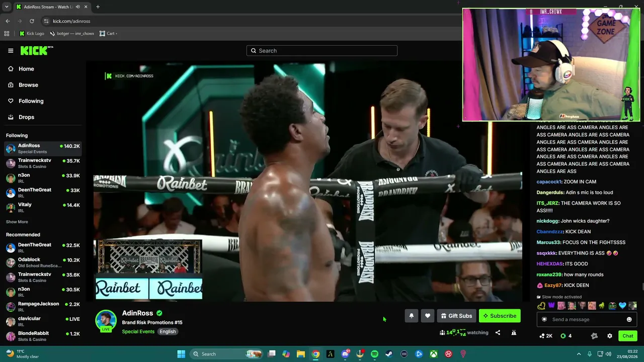Open Kick Logo bookmark

(x=32, y=34)
